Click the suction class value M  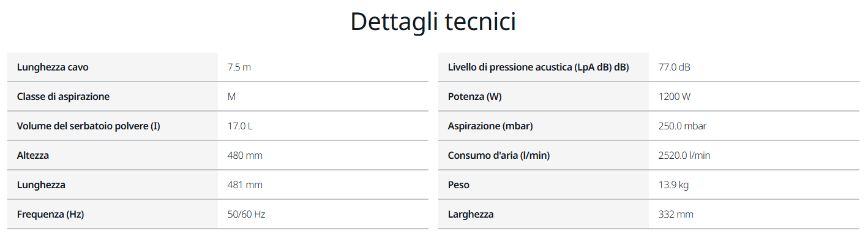point(231,96)
